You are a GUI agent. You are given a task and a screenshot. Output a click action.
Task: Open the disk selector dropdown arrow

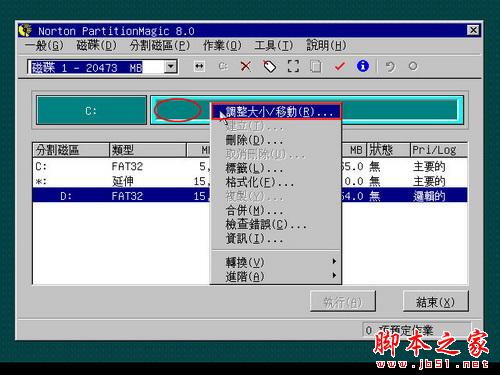170,67
